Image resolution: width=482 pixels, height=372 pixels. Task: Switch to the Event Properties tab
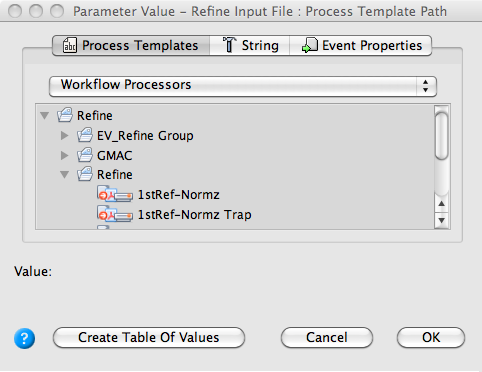pos(361,45)
